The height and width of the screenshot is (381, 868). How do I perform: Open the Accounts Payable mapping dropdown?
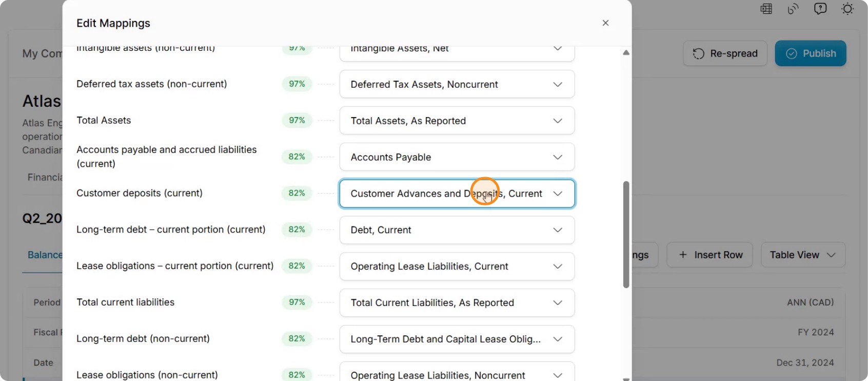[x=457, y=157]
